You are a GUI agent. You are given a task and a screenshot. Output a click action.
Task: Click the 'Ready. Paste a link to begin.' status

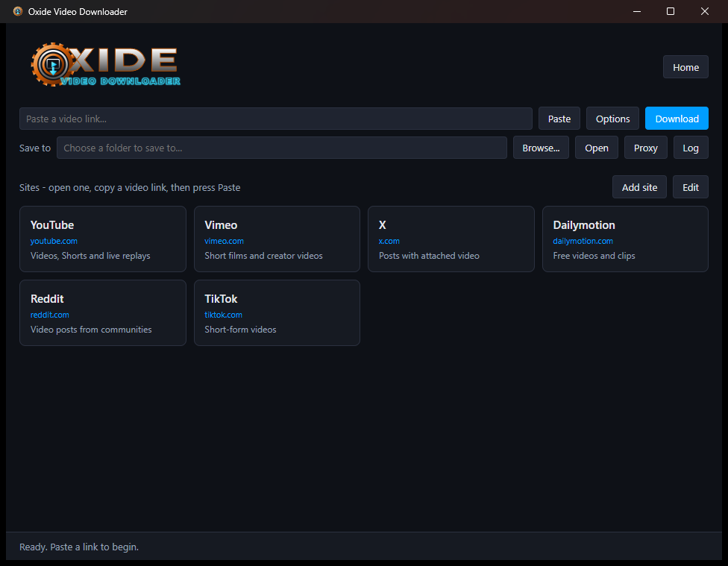(x=79, y=547)
